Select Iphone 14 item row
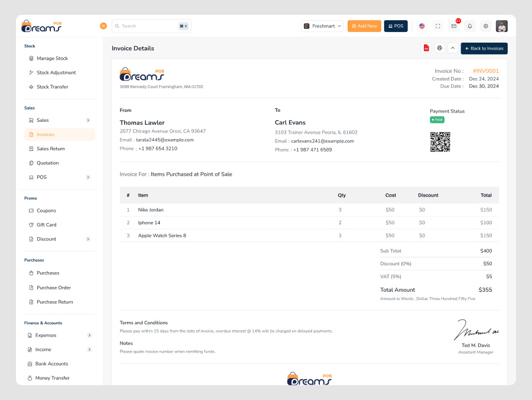Viewport: 532px width, 400px height. (309, 222)
